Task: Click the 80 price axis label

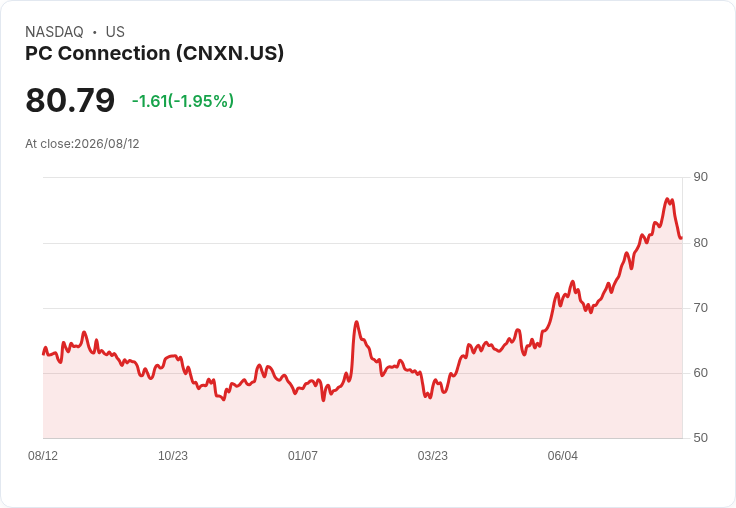Action: [700, 243]
